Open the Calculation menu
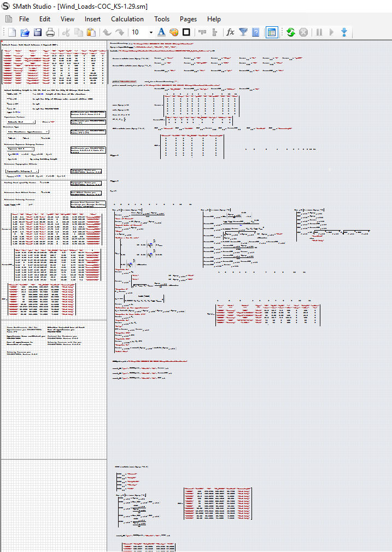The image size is (392, 552). 127,19
